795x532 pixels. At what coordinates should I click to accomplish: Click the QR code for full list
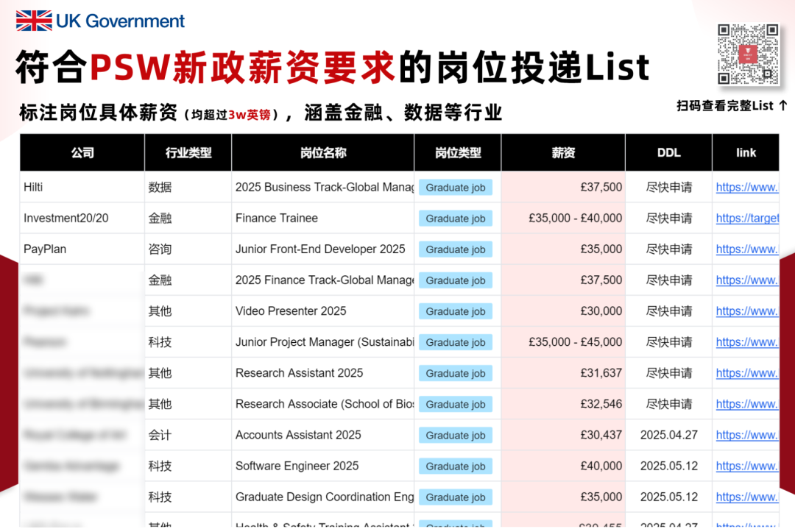coord(748,54)
